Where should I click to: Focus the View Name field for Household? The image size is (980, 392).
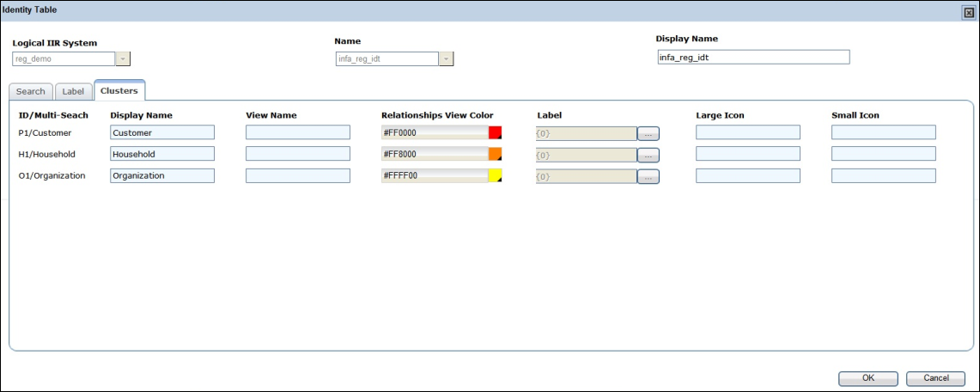[298, 154]
